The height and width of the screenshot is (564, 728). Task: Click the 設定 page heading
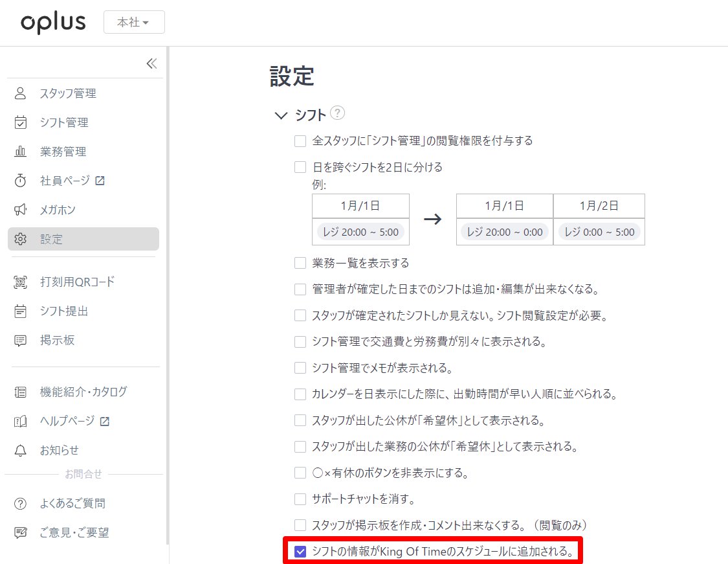(292, 76)
